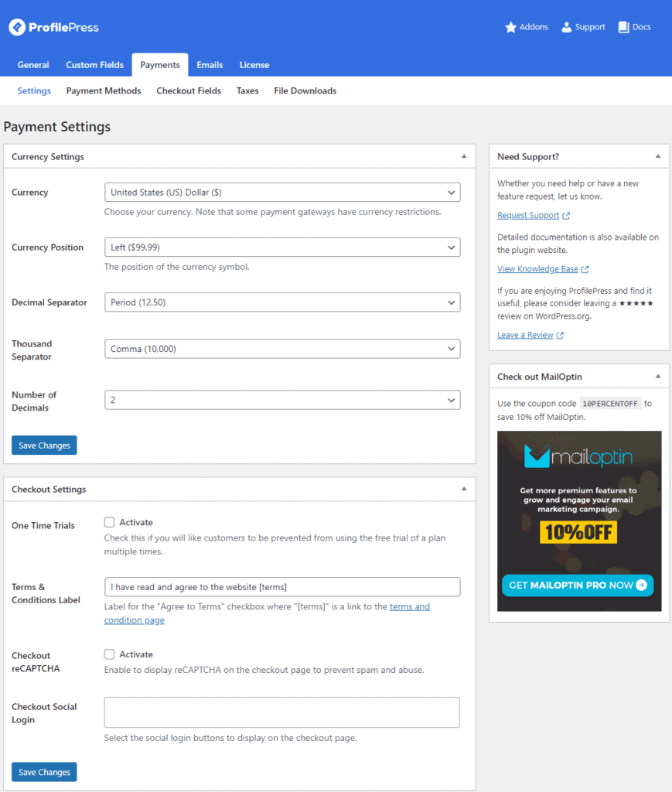Collapse the Need Support panel
Viewport: 672px width, 792px height.
(658, 156)
